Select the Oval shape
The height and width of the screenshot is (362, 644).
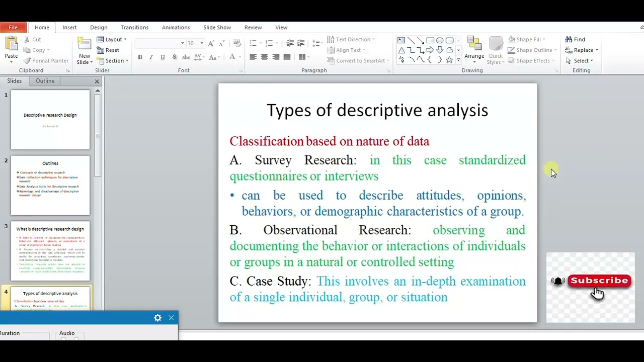tap(439, 40)
